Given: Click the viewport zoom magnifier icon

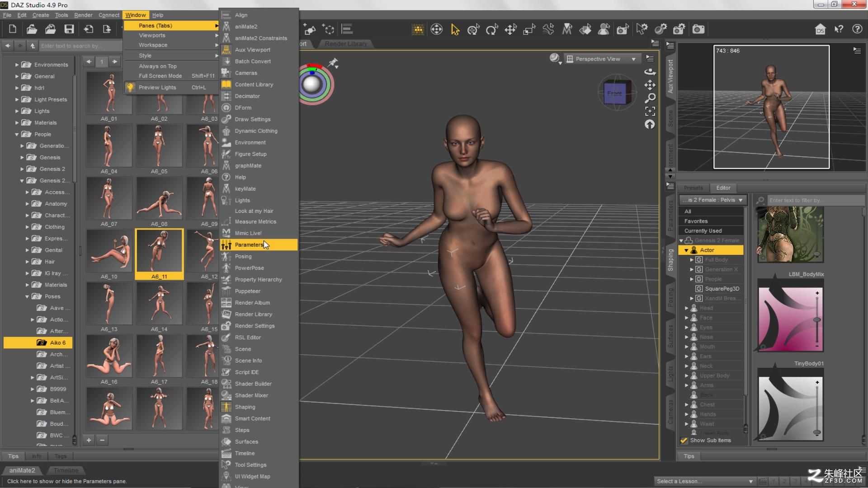Looking at the screenshot, I should [x=650, y=98].
